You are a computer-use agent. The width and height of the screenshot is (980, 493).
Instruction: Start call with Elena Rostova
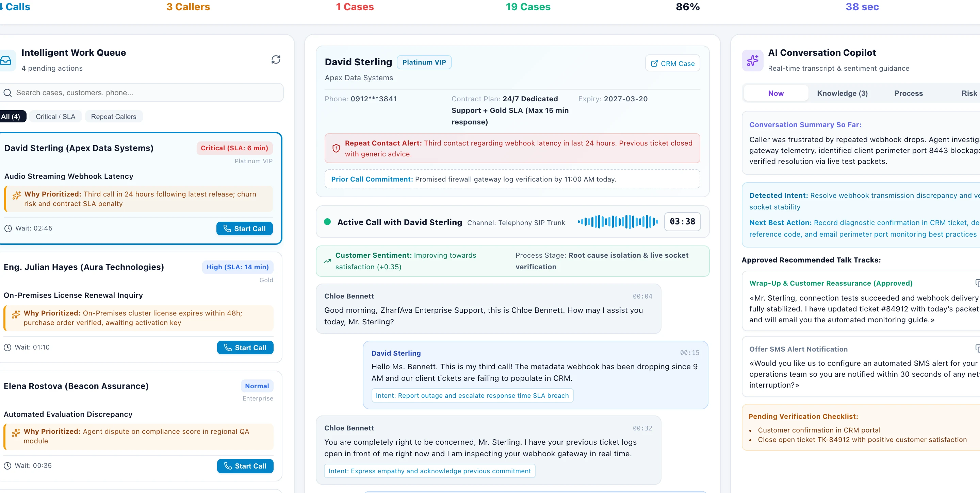tap(245, 466)
